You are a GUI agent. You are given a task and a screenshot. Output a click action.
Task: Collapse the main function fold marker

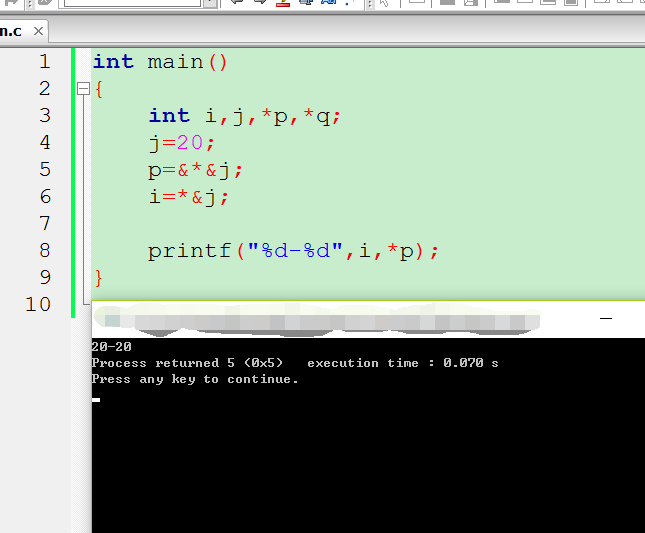[x=84, y=88]
